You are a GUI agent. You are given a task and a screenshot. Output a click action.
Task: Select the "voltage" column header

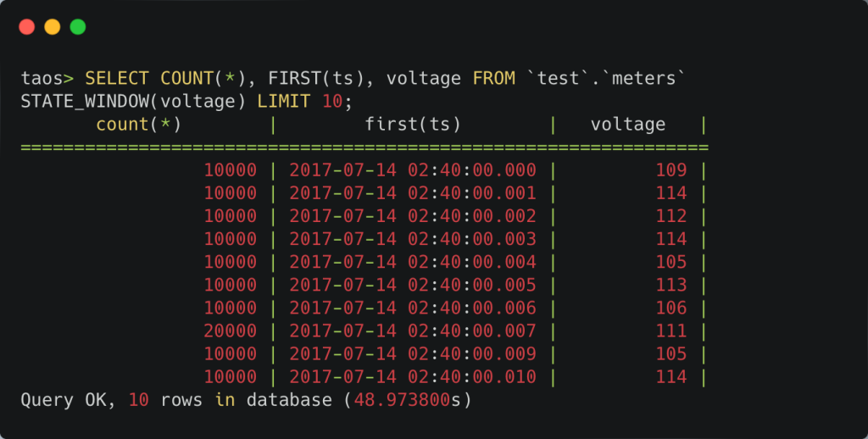[x=628, y=125]
